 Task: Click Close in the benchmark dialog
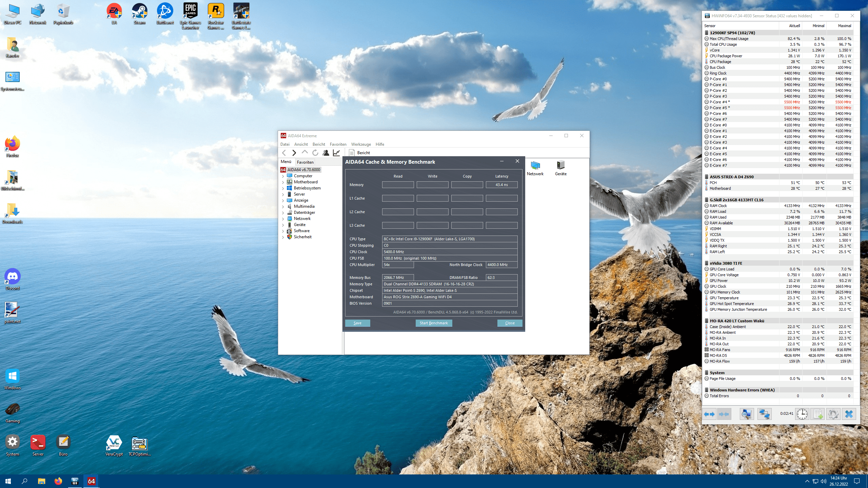point(510,323)
